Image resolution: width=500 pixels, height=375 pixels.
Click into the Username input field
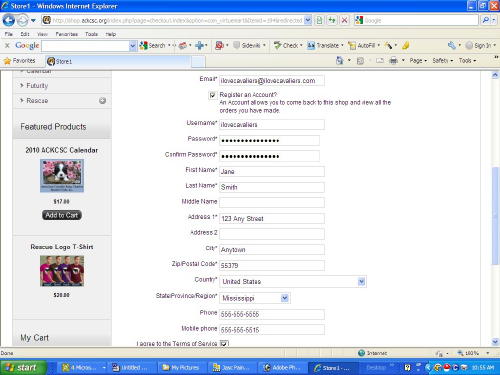pyautogui.click(x=272, y=125)
